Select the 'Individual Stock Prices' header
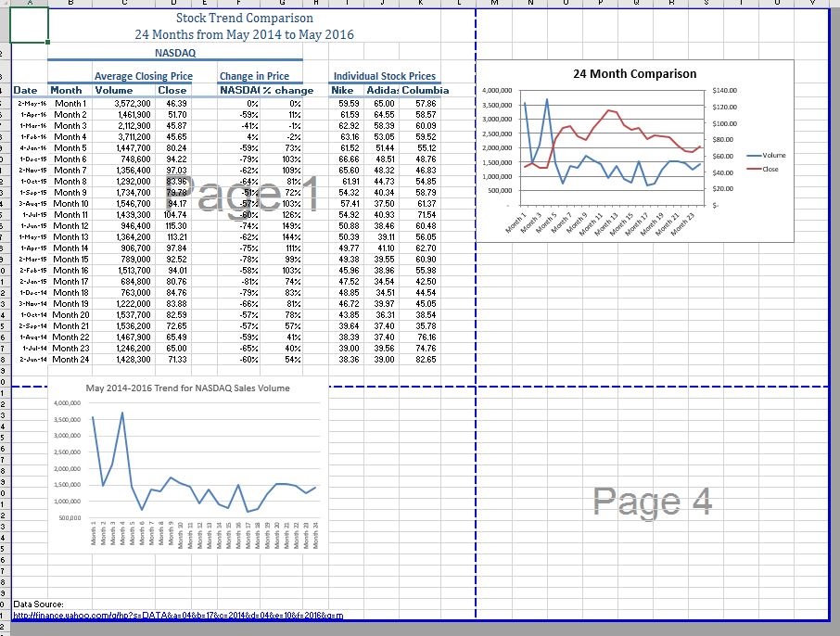The image size is (840, 636). click(x=385, y=76)
